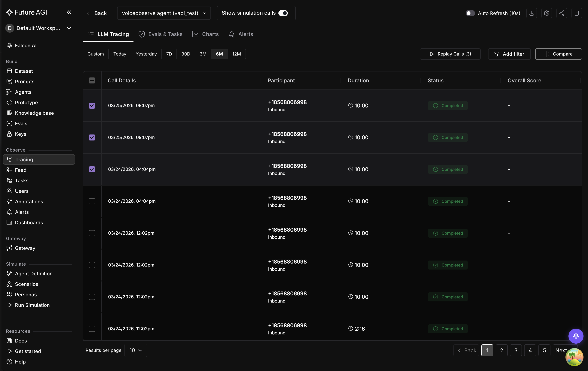Switch to the Charts tab
The image size is (588, 371).
tap(205, 34)
